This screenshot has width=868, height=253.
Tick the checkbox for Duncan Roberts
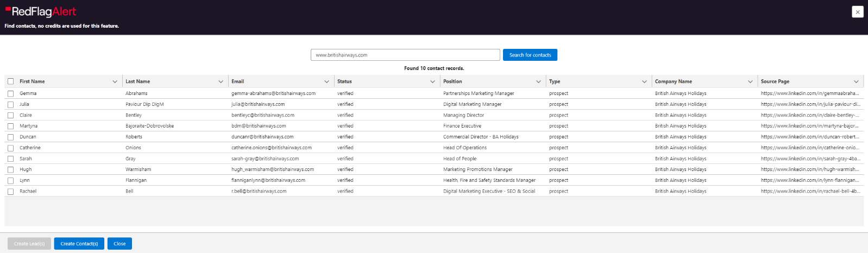[10, 137]
